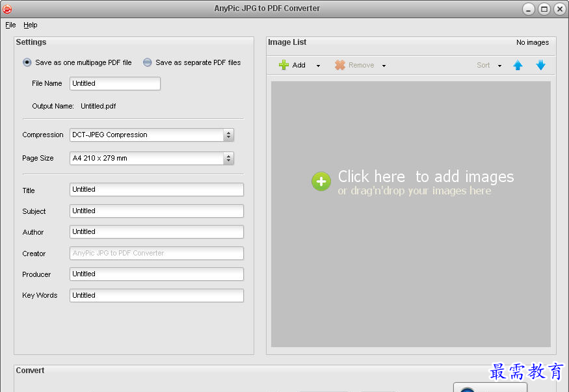Open the Page Size combo box
The image size is (569, 392).
tap(152, 158)
